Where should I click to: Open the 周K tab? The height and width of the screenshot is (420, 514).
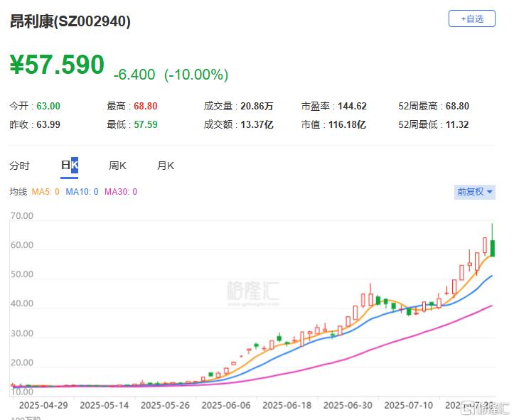click(x=117, y=166)
